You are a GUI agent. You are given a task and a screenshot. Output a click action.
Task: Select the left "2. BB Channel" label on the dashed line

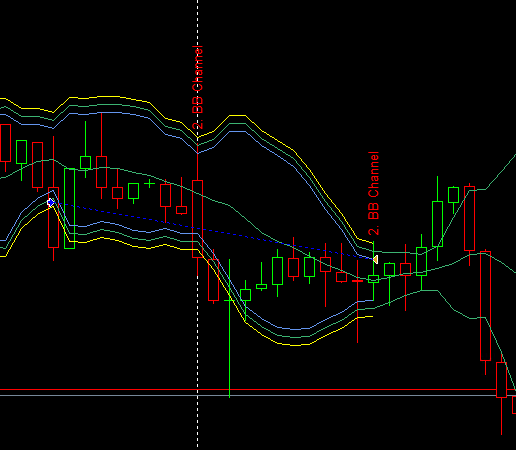click(x=198, y=88)
